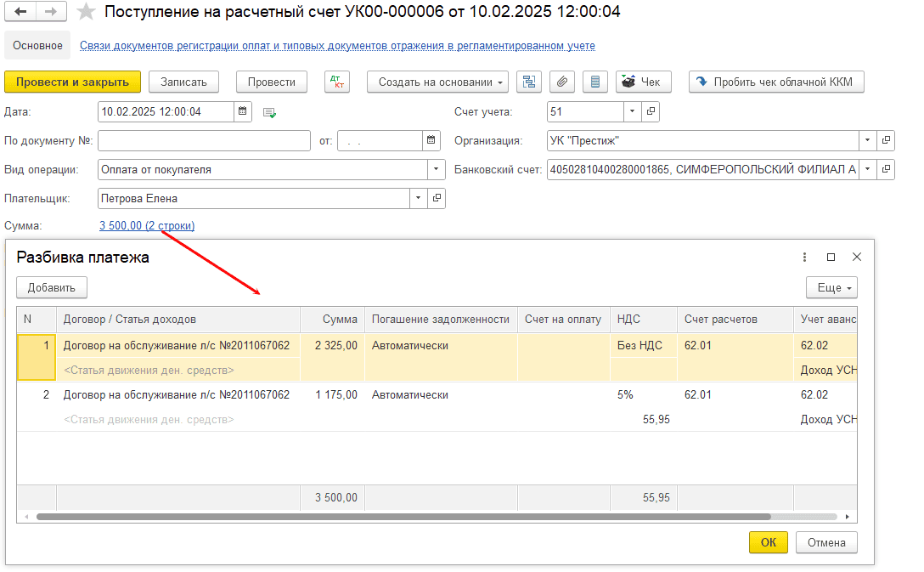The width and height of the screenshot is (924, 572).
Task: Click the По документу № input field
Action: tap(204, 140)
